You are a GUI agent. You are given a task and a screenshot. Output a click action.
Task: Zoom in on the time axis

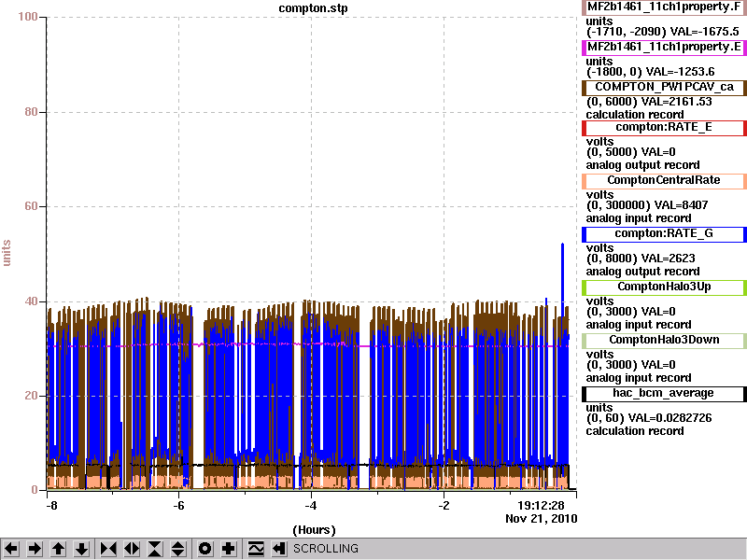[x=108, y=549]
